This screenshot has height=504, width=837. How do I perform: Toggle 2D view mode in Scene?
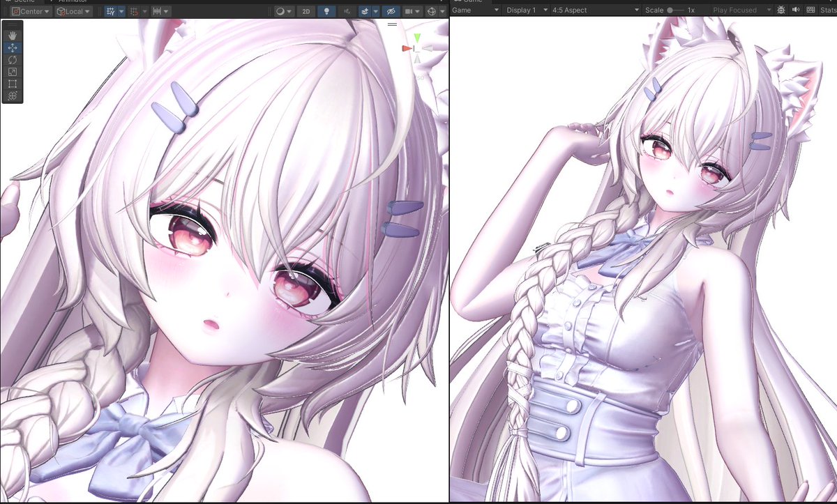306,11
